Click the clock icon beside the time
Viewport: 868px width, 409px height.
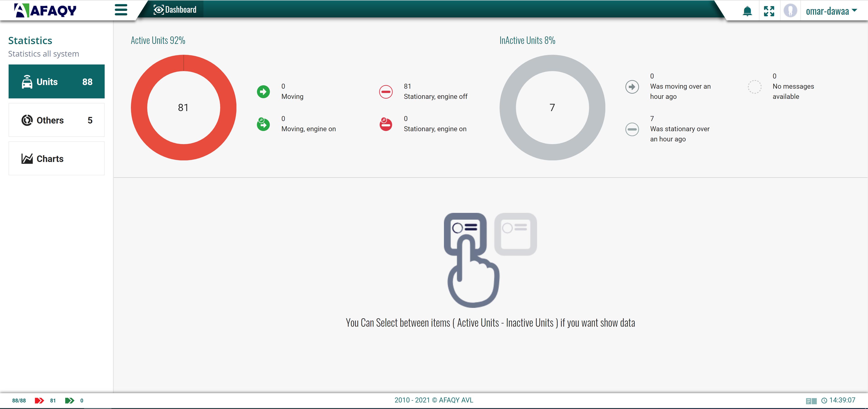pos(824,401)
